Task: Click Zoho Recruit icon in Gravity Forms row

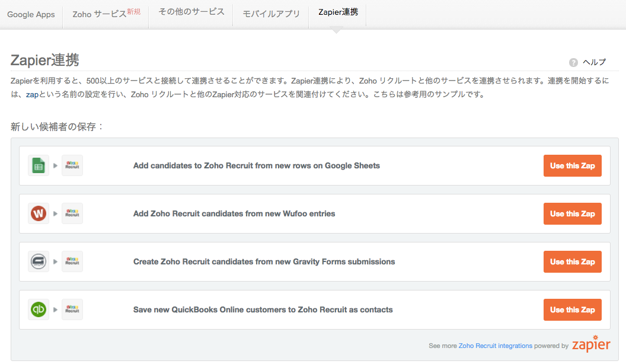Action: click(72, 261)
